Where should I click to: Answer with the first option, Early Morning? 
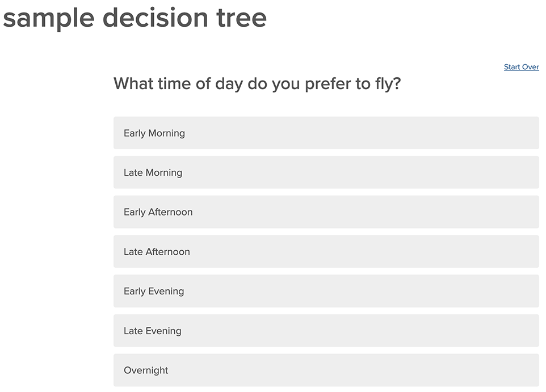tap(326, 133)
